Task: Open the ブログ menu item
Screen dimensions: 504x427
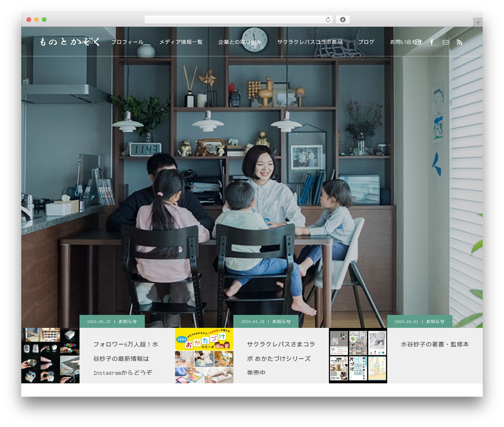Action: [x=366, y=42]
